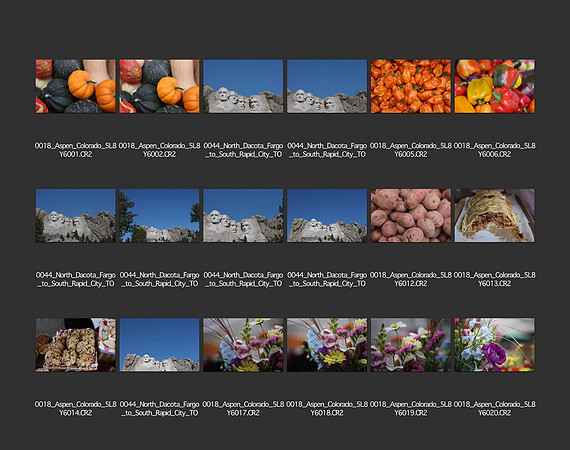Choose the red potatoes thumbnail Y6012

pos(411,216)
